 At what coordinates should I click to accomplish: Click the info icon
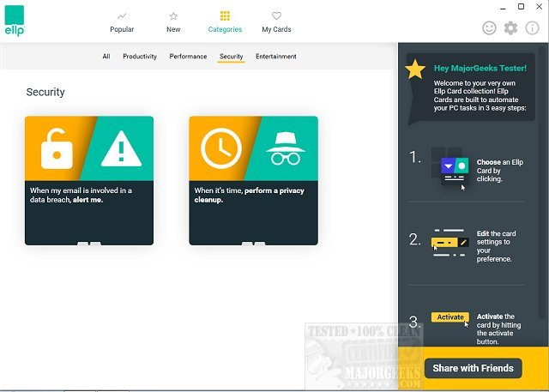pos(532,28)
